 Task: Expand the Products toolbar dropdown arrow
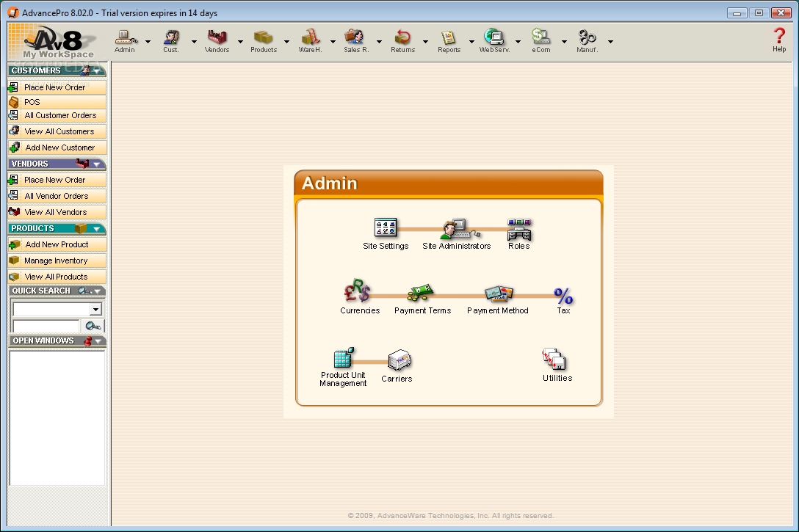pyautogui.click(x=286, y=42)
